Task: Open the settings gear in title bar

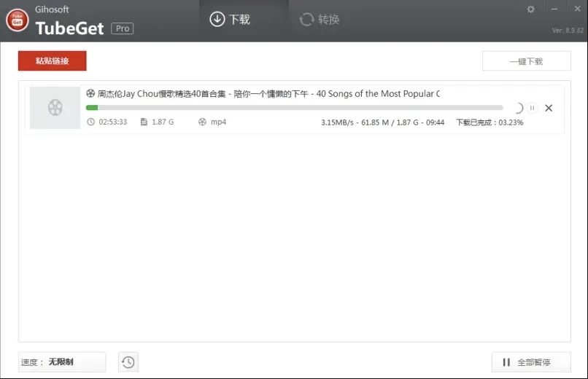Action: point(530,9)
